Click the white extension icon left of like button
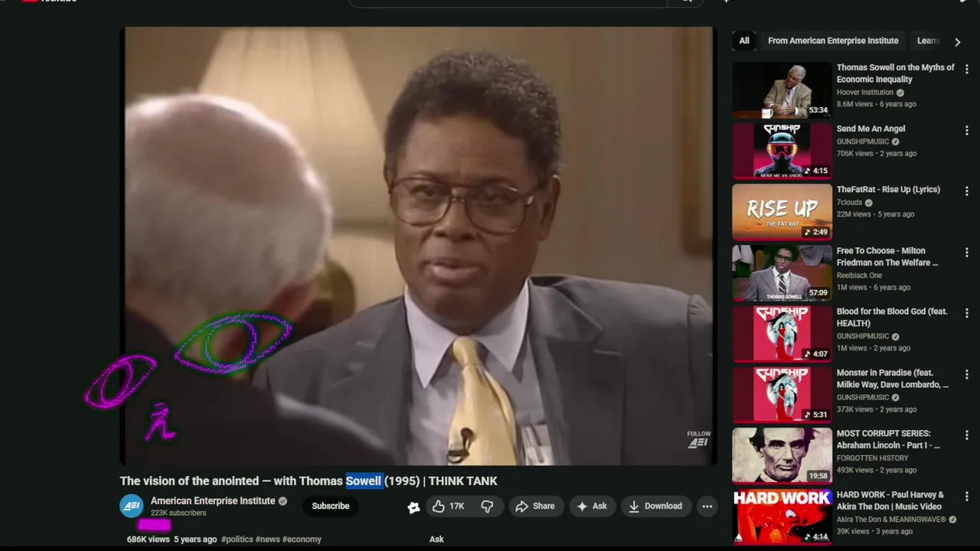This screenshot has width=980, height=551. [413, 507]
